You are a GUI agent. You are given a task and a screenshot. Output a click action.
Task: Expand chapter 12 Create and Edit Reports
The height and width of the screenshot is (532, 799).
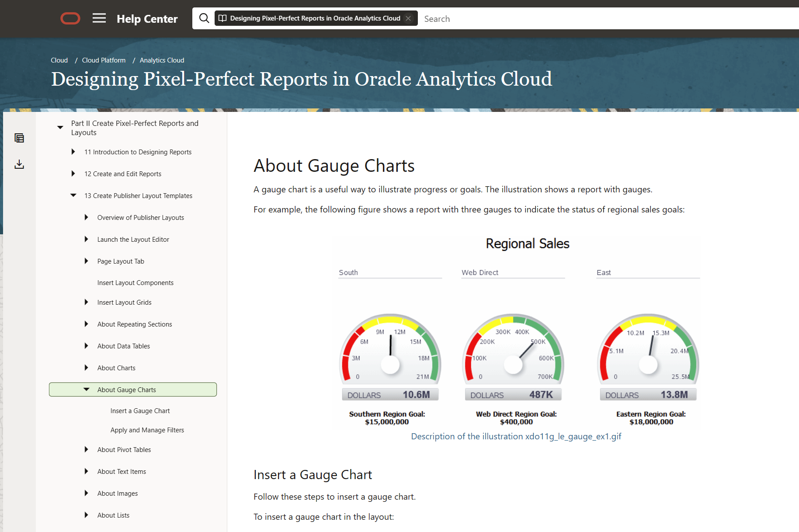(73, 174)
